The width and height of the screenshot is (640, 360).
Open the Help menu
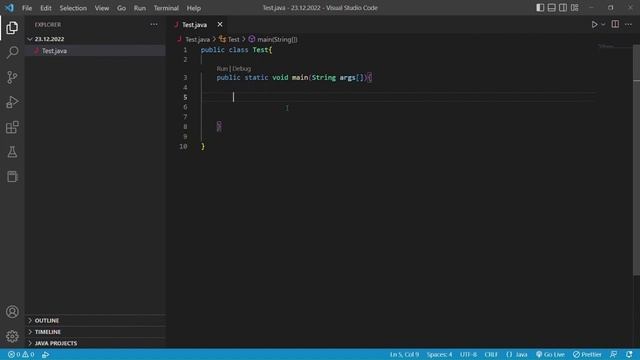(x=193, y=8)
